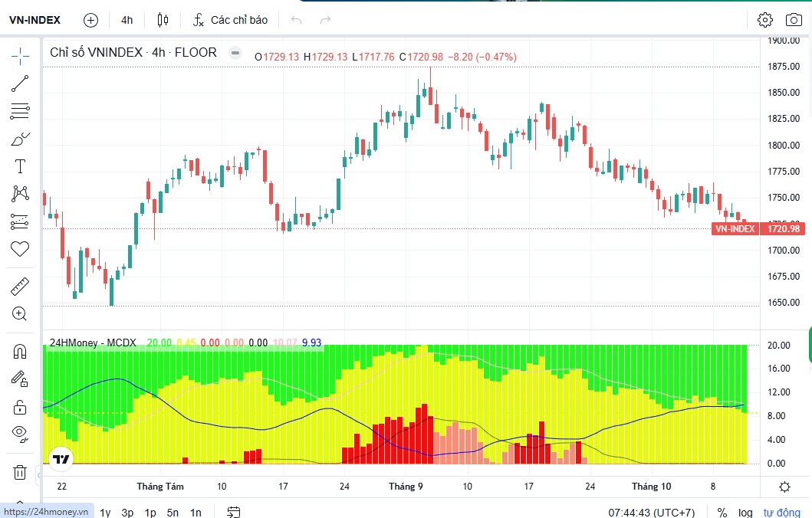Click the VN-INDEX 1720.98 price label
Image resolution: width=812 pixels, height=518 pixels.
pos(758,228)
